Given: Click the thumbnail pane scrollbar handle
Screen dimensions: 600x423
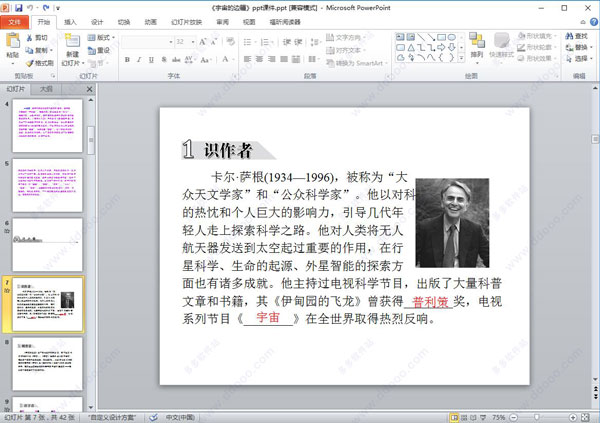Looking at the screenshot, I should pyautogui.click(x=91, y=140).
